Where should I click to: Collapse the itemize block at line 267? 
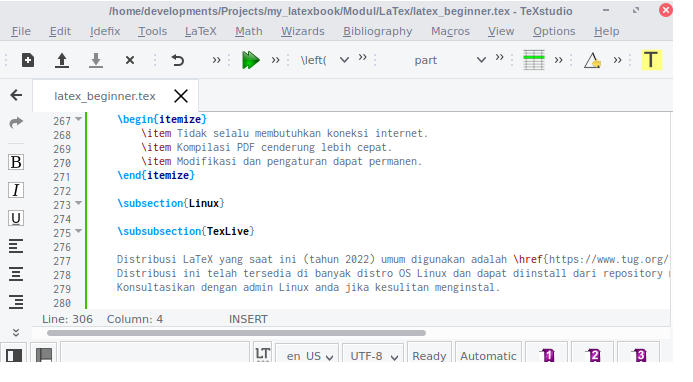click(79, 119)
